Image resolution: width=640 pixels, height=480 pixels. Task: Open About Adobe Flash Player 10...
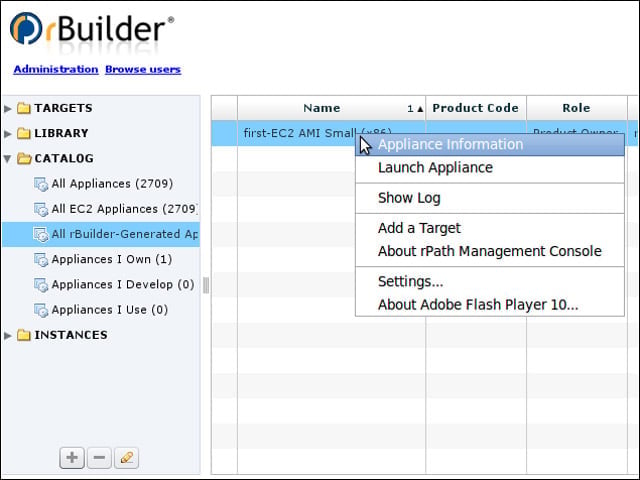[490, 305]
